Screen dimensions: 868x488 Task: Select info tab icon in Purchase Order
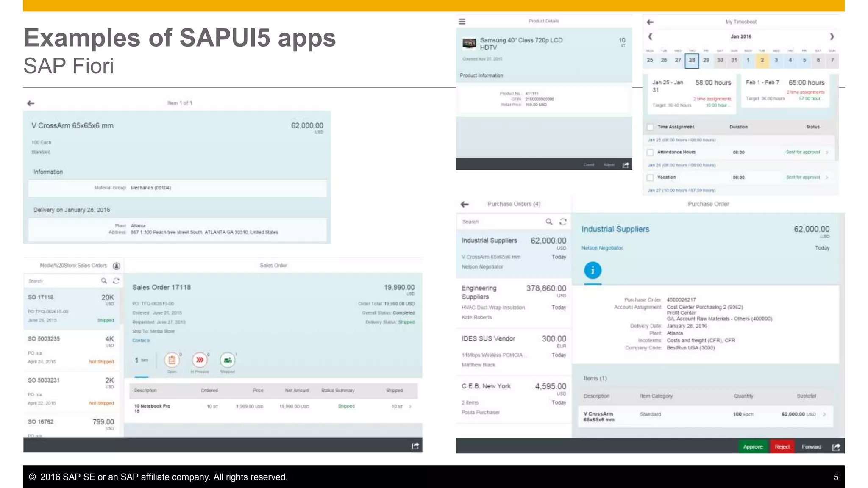point(593,270)
